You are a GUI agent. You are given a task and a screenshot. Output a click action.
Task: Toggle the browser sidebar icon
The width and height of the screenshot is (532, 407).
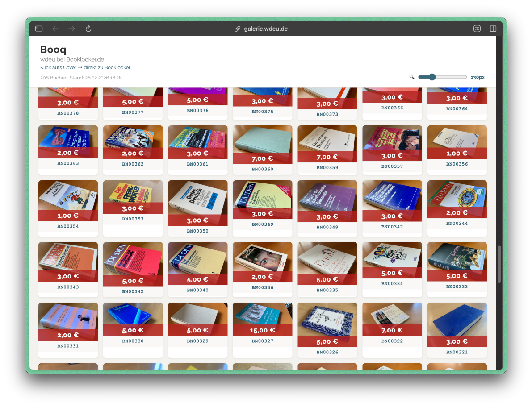coord(39,29)
